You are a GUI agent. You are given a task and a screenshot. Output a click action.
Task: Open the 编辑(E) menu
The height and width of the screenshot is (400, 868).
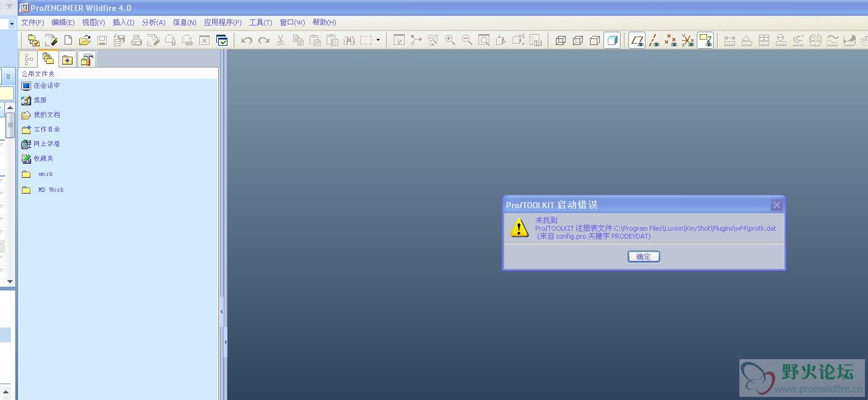click(63, 23)
